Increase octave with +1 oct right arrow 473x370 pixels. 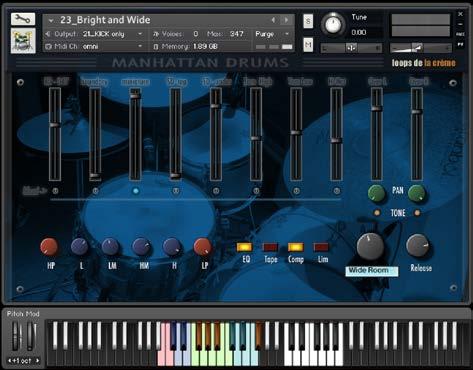(x=37, y=360)
